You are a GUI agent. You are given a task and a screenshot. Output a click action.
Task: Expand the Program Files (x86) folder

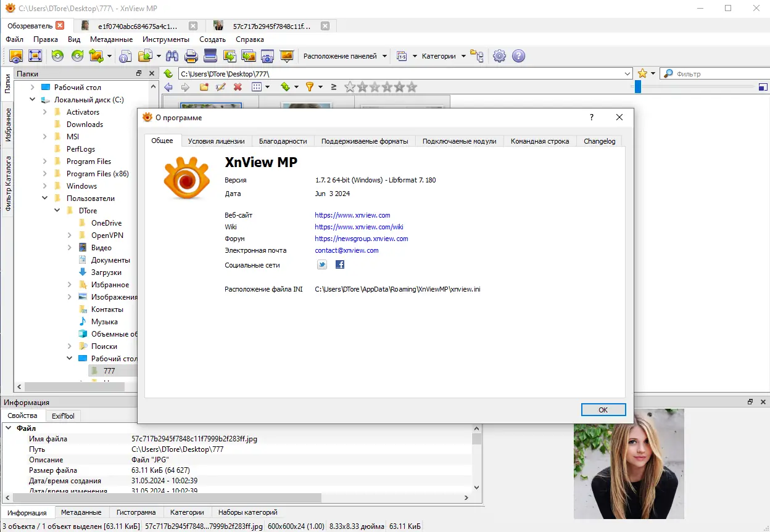(45, 174)
